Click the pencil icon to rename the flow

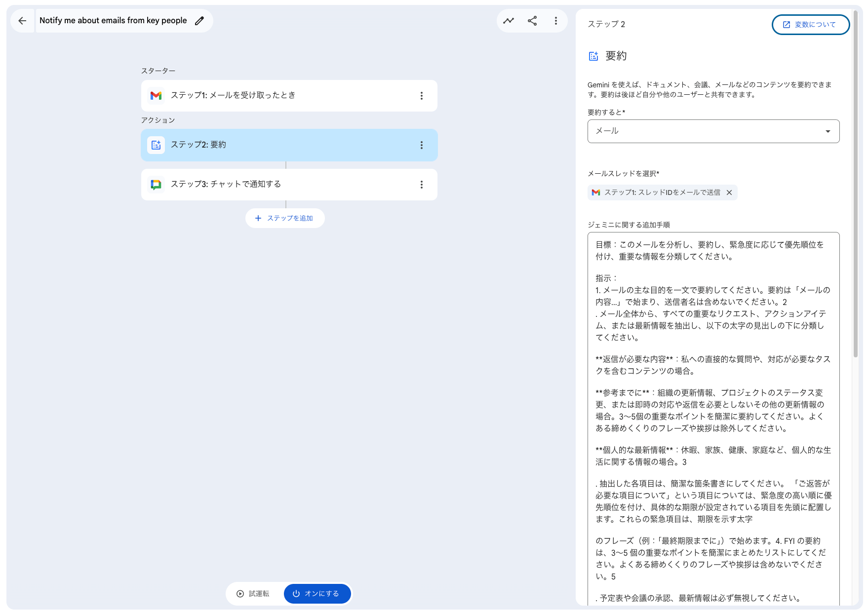(x=199, y=20)
